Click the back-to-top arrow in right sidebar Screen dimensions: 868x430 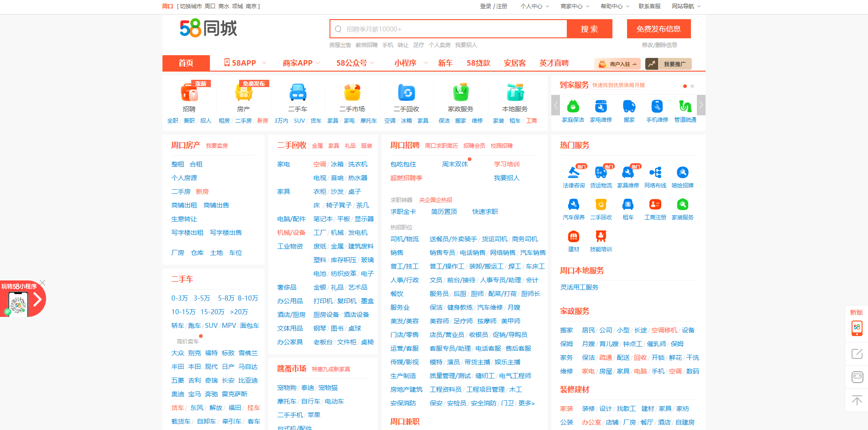coord(857,400)
